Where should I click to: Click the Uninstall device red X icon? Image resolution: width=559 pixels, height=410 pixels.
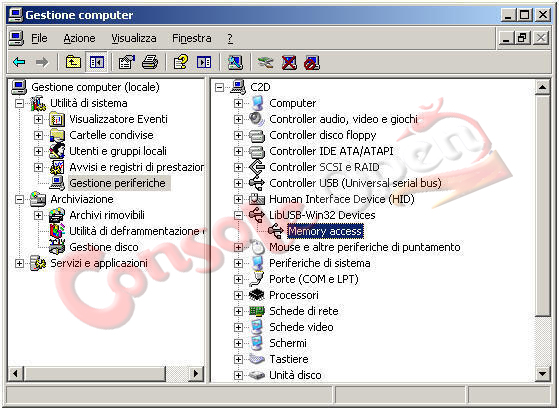point(289,62)
